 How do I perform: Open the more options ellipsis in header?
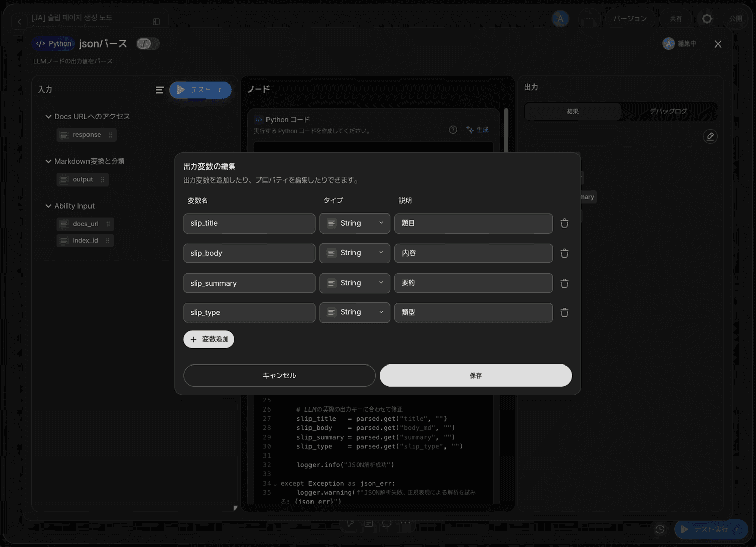[x=589, y=19]
